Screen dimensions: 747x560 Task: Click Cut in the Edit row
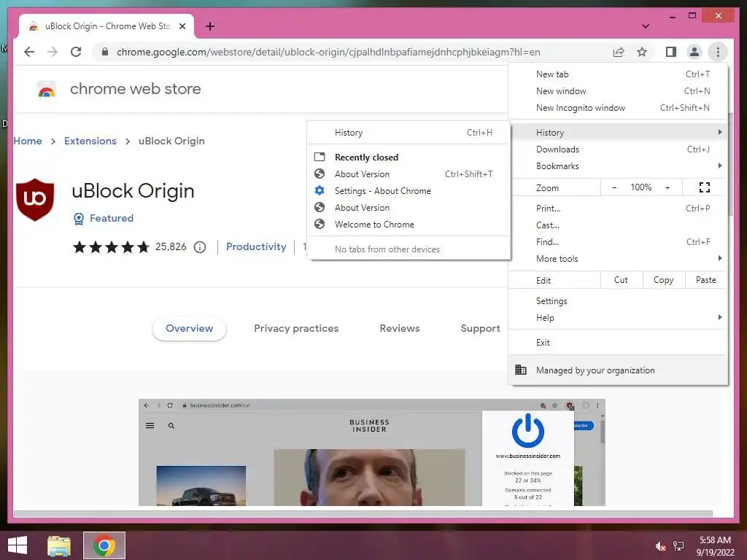click(622, 280)
